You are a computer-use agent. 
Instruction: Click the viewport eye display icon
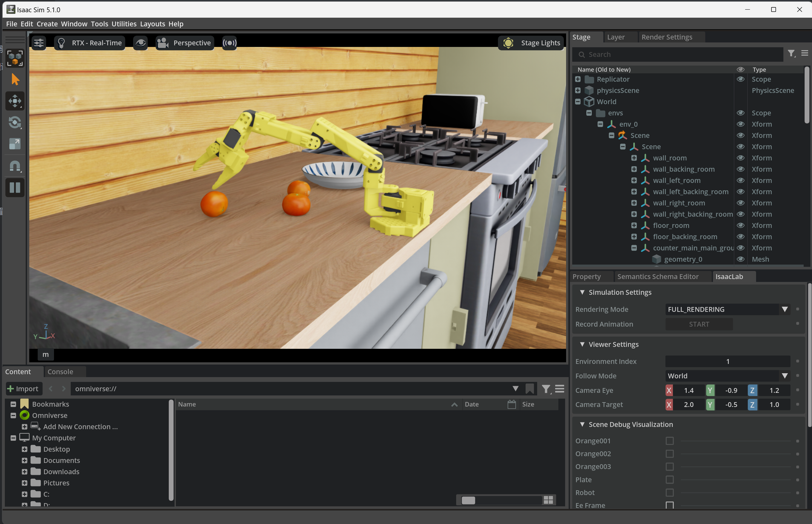140,43
